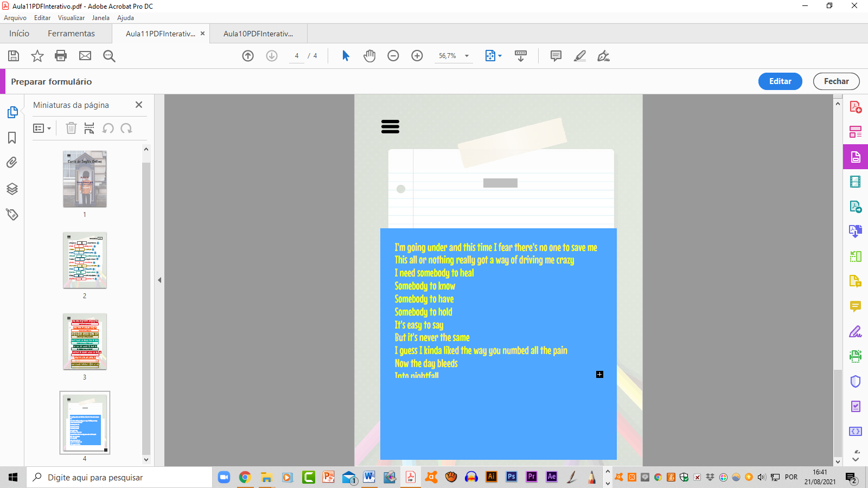The height and width of the screenshot is (488, 868).
Task: Switch to the Aula10PDFInterativ tab
Action: [x=258, y=33]
